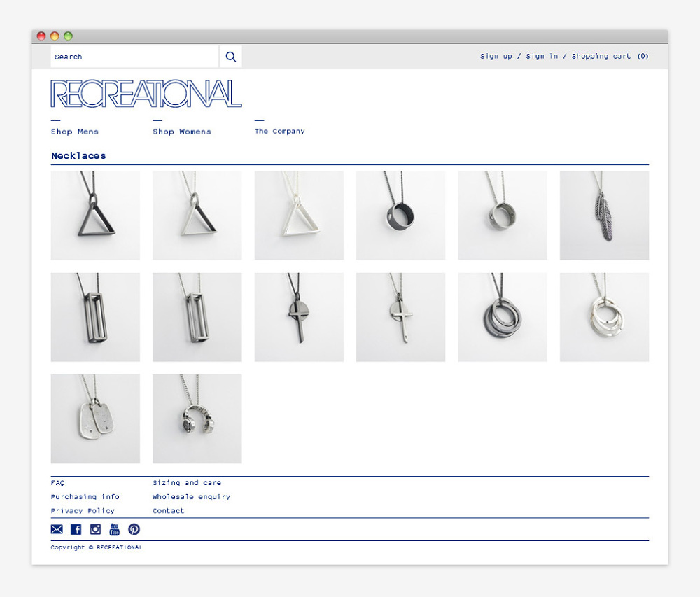Screen dimensions: 700x597
Task: Open the Contact footer link
Action: point(168,510)
